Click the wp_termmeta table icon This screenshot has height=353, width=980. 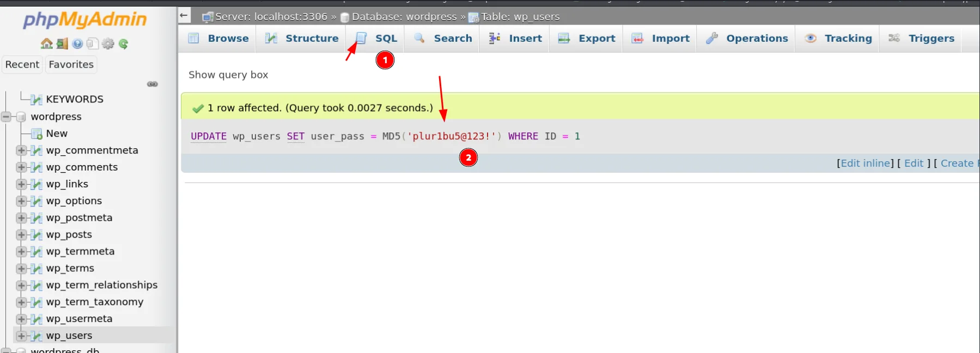[x=36, y=252]
